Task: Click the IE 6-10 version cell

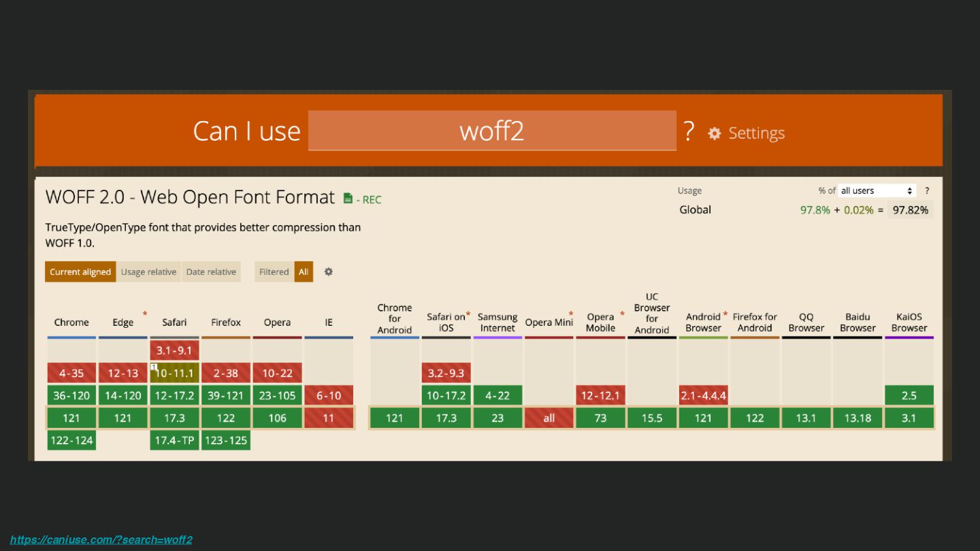Action: tap(329, 395)
